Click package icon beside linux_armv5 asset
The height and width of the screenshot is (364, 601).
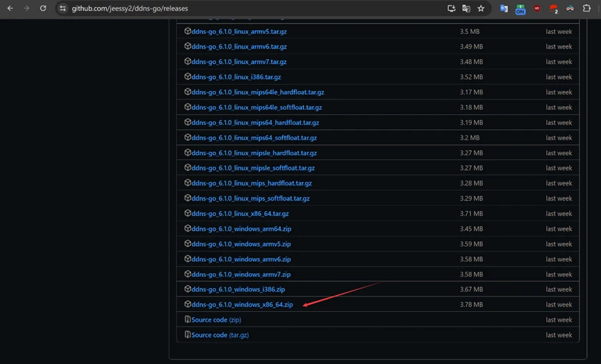click(188, 31)
